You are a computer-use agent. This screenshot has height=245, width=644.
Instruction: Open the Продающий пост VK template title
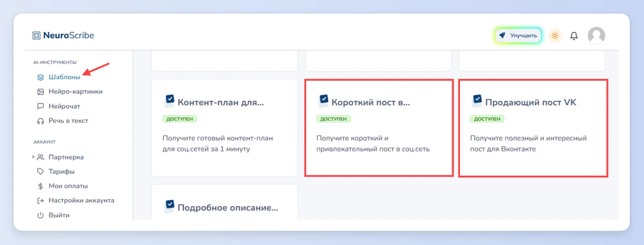(531, 102)
